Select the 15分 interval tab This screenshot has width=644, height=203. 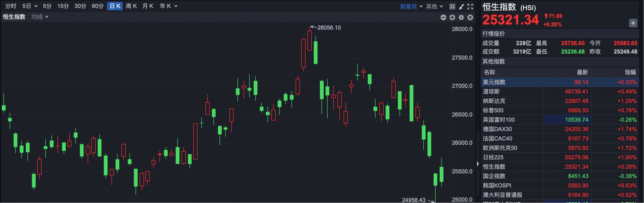(63, 6)
